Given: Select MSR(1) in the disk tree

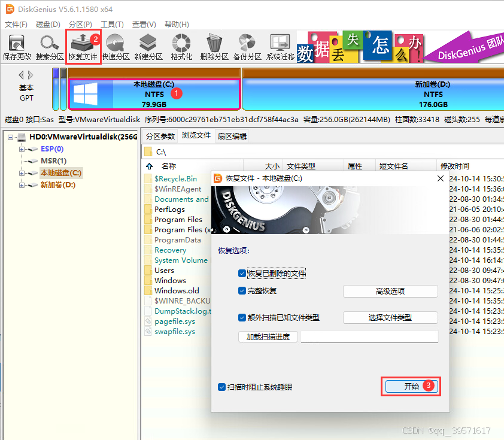Looking at the screenshot, I should pos(53,161).
